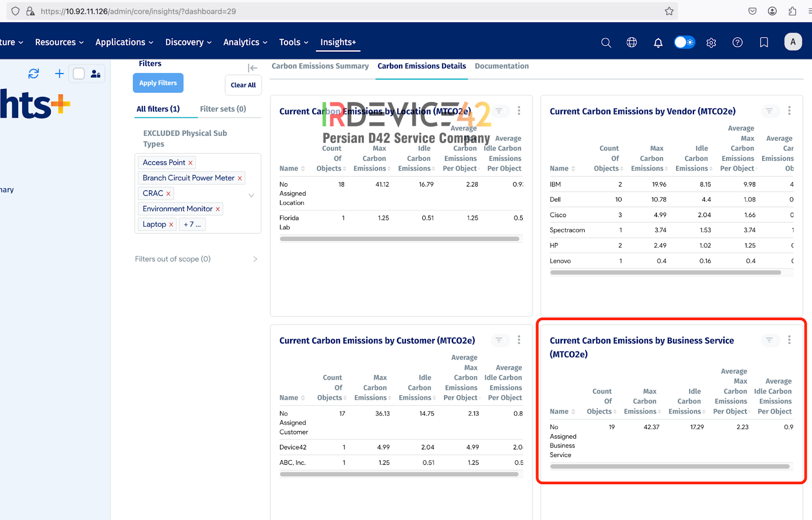Open Discovery menu dropdown
Screen dimensions: 812x520
(x=188, y=42)
